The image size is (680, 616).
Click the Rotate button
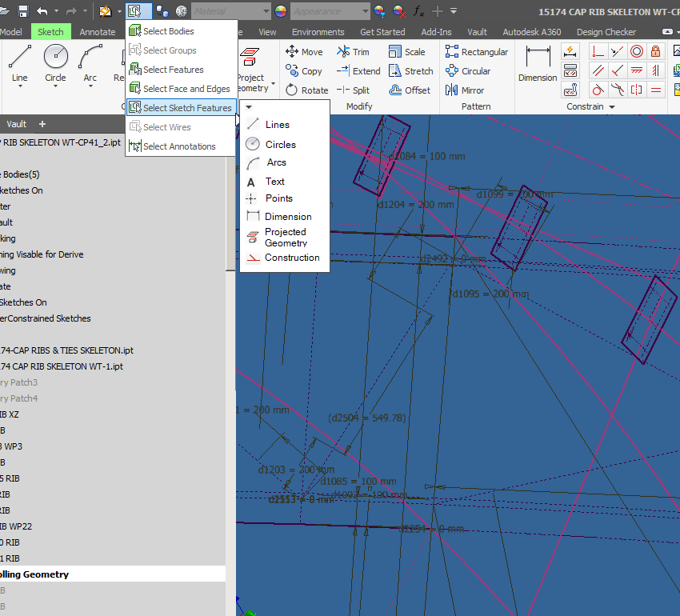306,90
